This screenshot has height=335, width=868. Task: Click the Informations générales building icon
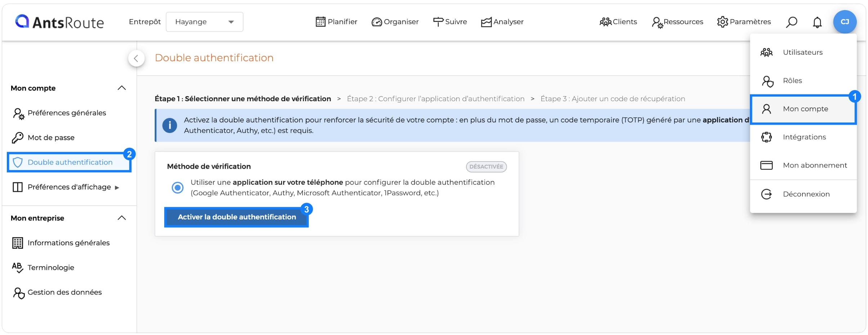[x=18, y=243]
